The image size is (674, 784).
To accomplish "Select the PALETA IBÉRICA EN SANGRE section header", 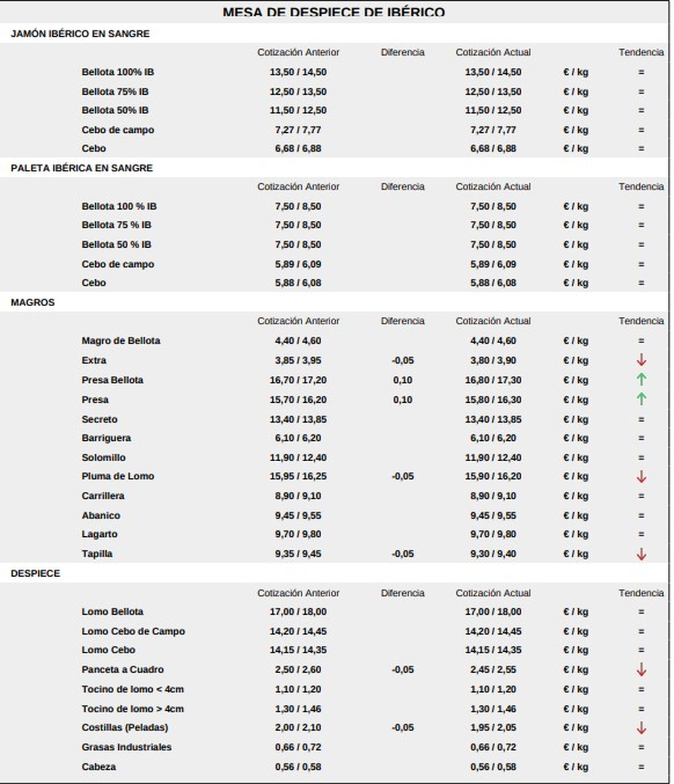I will [82, 168].
